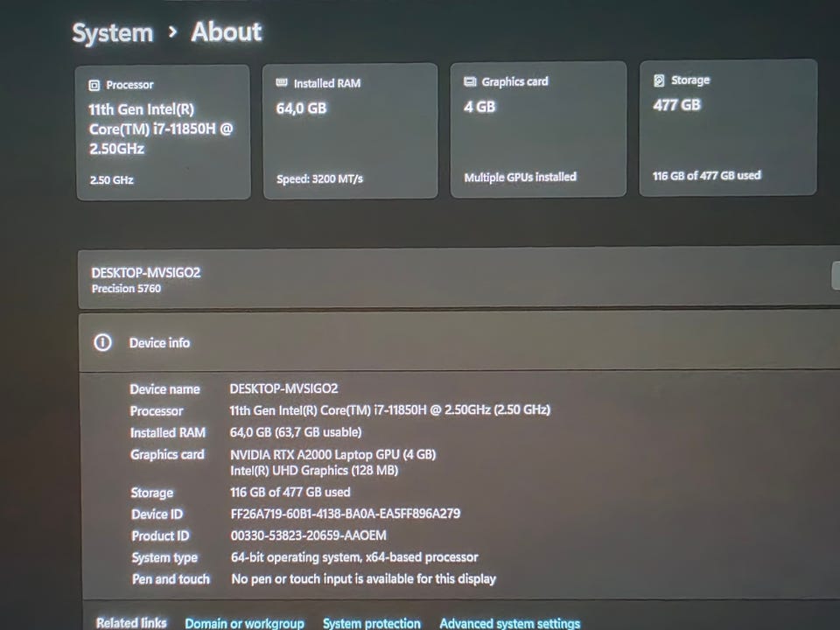This screenshot has height=630, width=840.
Task: Click the Installed RAM memory icon
Action: [x=282, y=83]
